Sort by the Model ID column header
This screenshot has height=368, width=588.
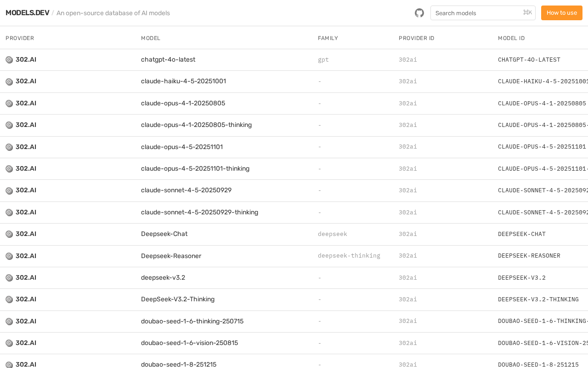point(511,38)
